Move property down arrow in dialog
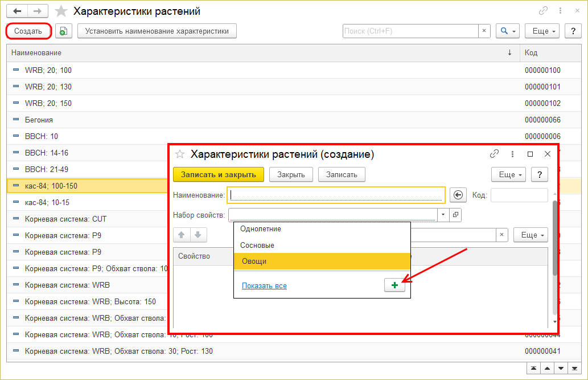Viewport: 588px width, 380px height. click(198, 235)
